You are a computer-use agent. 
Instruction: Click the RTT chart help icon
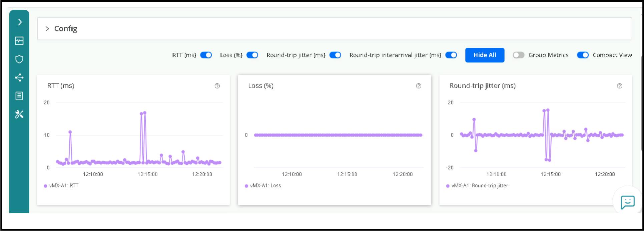[217, 86]
